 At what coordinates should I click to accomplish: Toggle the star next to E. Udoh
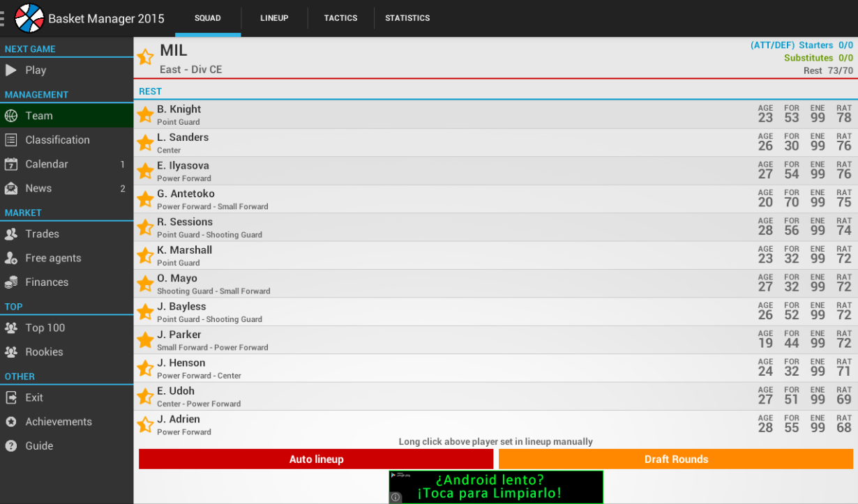click(x=145, y=397)
